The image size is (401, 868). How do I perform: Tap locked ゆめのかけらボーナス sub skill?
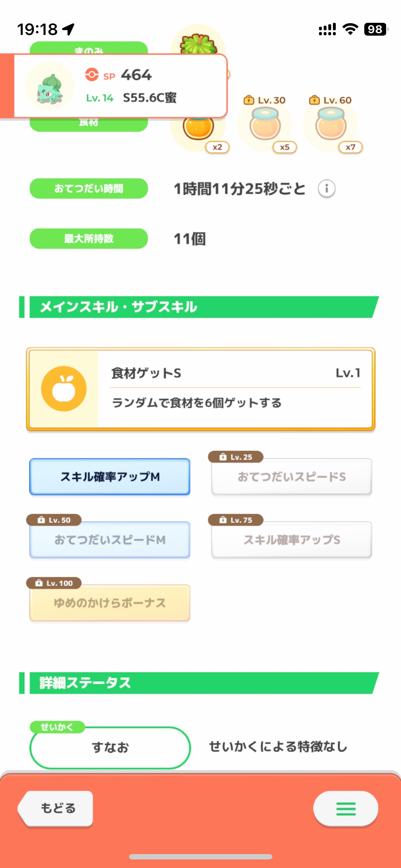(110, 603)
